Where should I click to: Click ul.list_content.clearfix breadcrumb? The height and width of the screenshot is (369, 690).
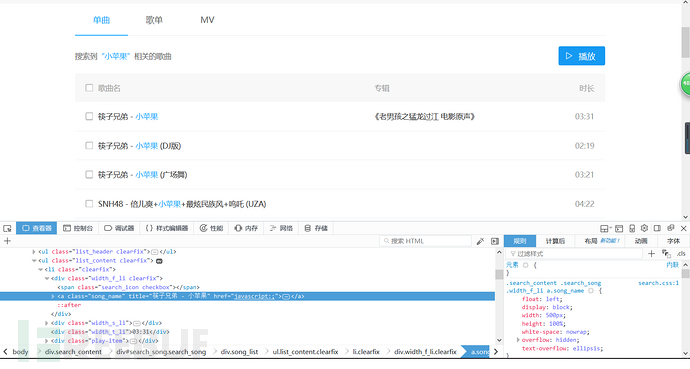[305, 352]
